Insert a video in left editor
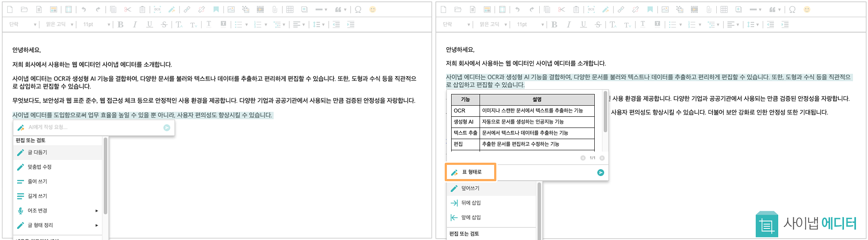The height and width of the screenshot is (240, 868). pos(260,9)
